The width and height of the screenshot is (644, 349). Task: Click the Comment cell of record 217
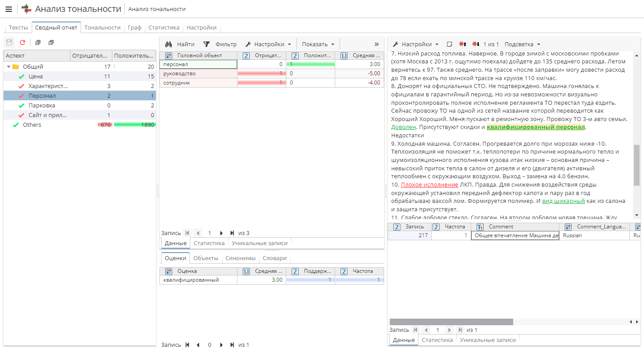515,235
